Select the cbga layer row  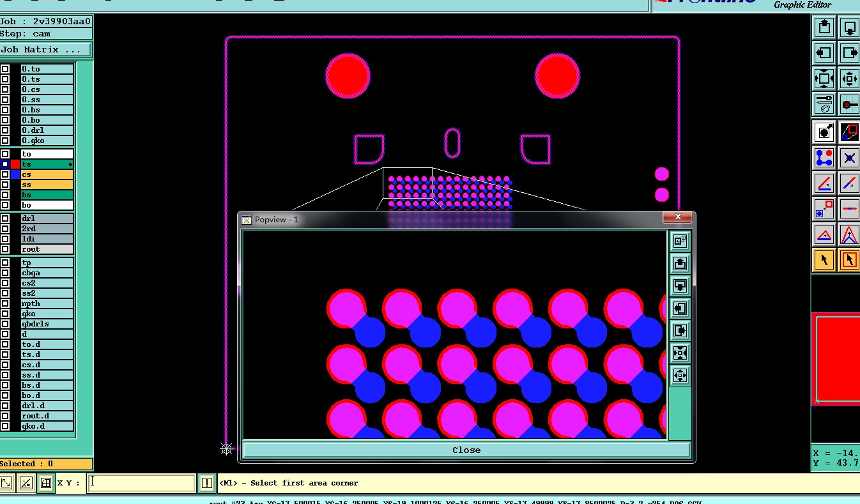pos(47,273)
